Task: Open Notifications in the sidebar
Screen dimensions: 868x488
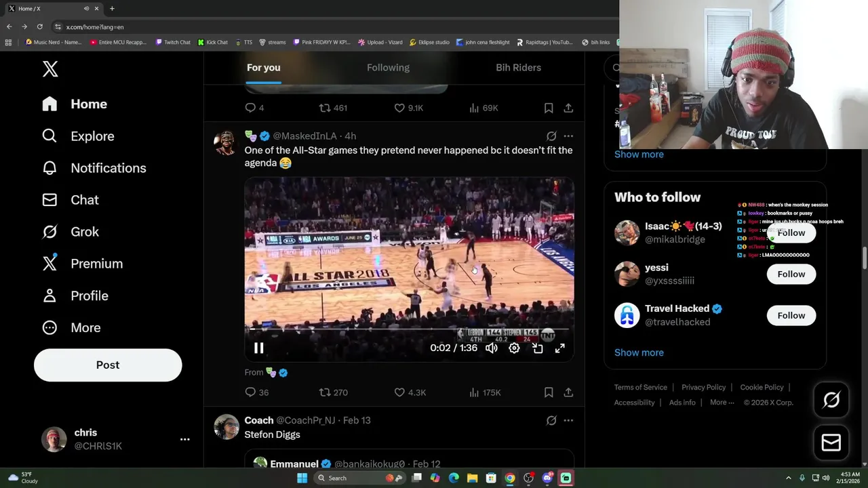Action: click(94, 168)
